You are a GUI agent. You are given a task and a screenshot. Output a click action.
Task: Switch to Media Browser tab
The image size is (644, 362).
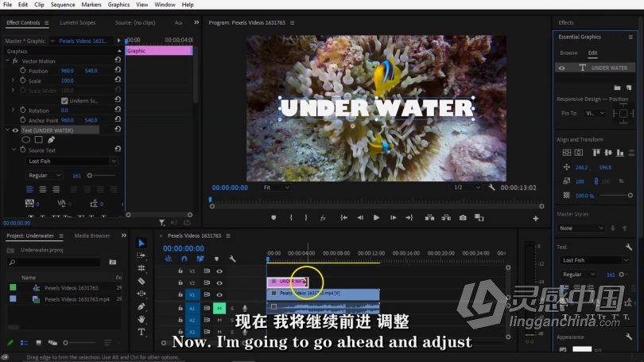pyautogui.click(x=92, y=235)
